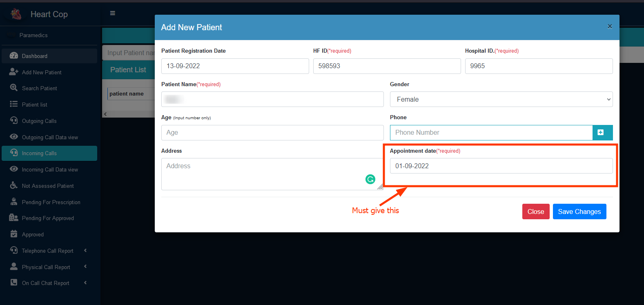The width and height of the screenshot is (644, 305).
Task: Click the Outgoing Calls headset icon
Action: tap(14, 121)
